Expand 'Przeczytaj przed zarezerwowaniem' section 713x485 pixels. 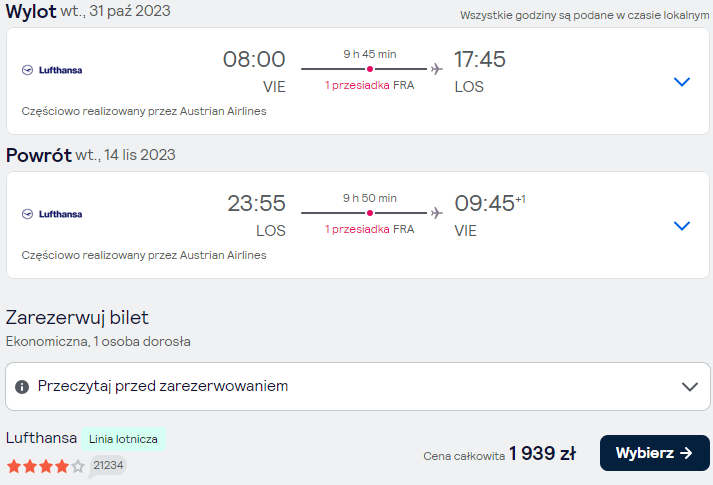(357, 386)
